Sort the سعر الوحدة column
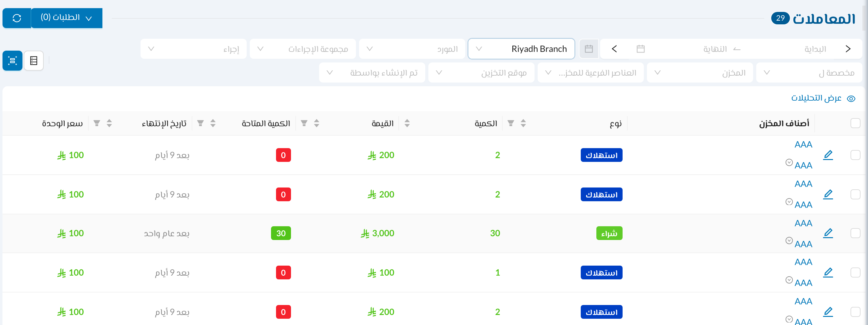 [109, 123]
